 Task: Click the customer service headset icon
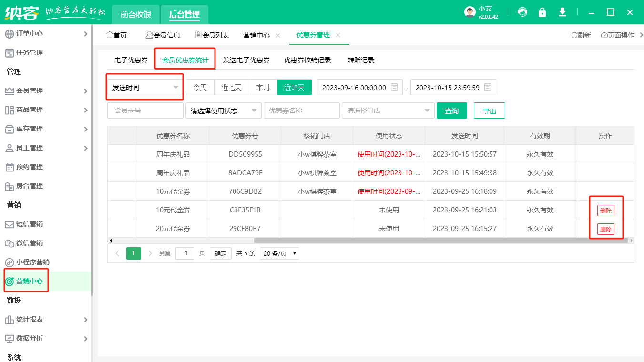[x=522, y=13]
